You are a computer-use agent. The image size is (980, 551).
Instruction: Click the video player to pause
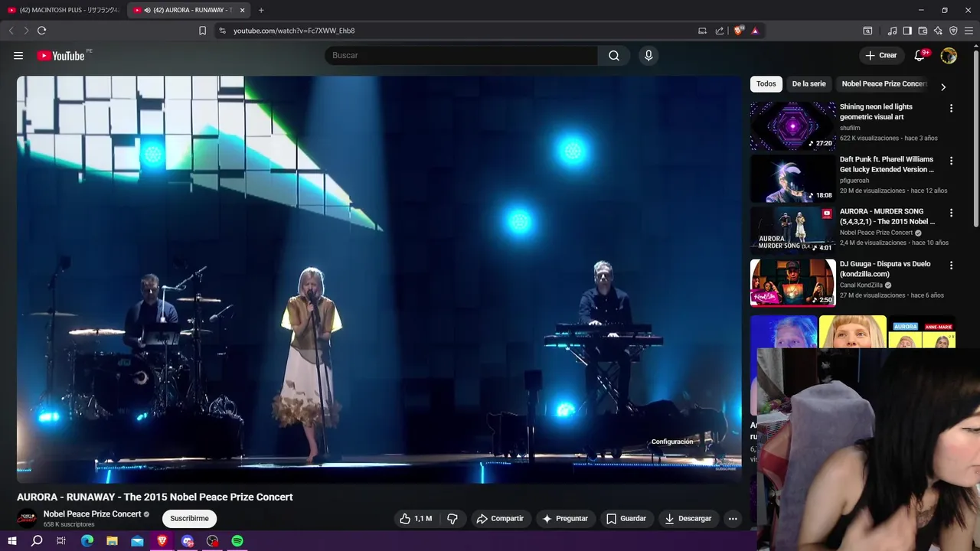379,279
